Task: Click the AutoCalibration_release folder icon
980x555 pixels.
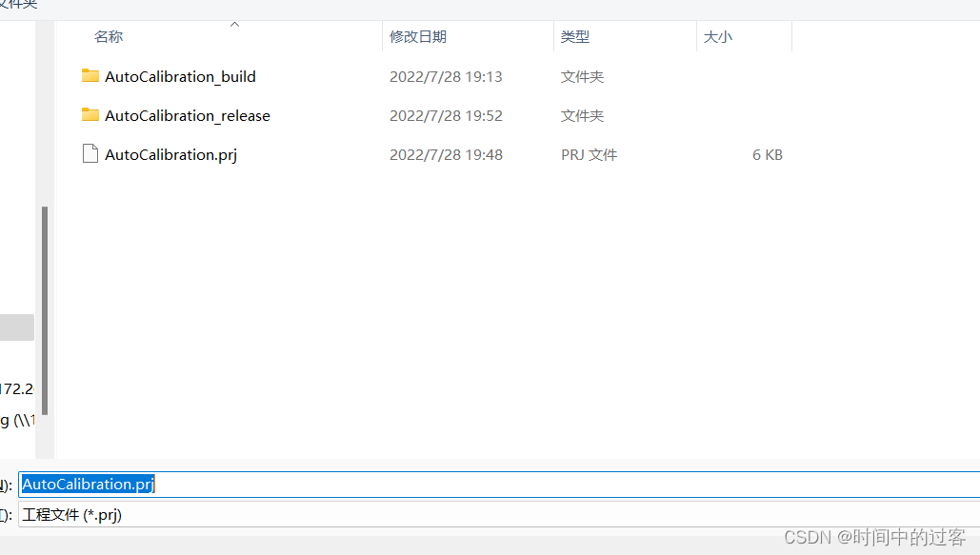Action: click(x=90, y=115)
